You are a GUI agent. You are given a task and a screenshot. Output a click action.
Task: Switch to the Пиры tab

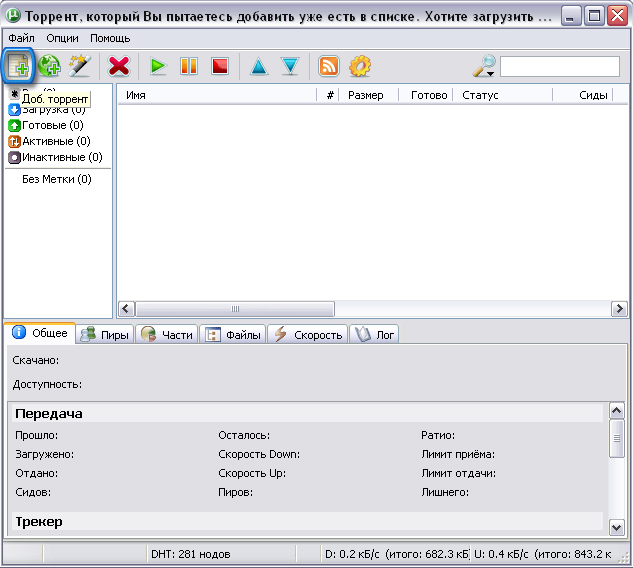[105, 335]
